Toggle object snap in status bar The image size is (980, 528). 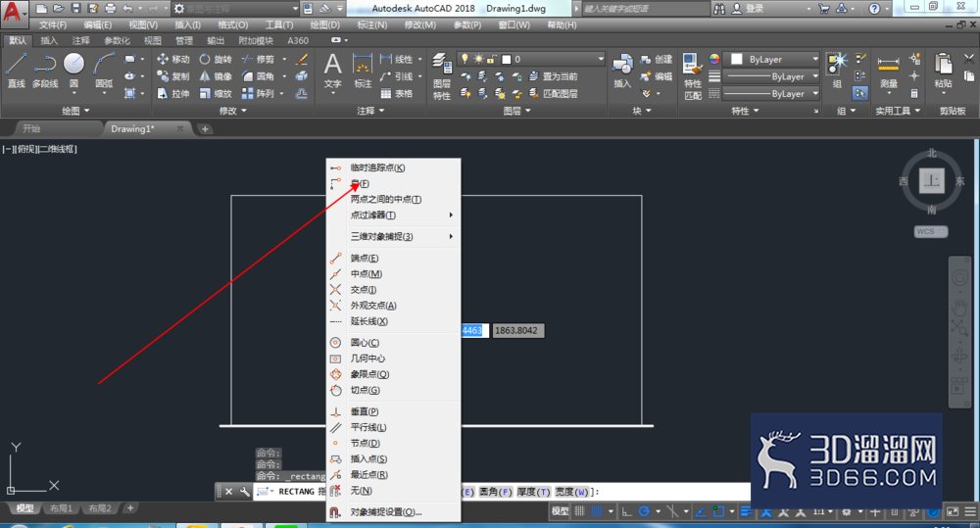[x=718, y=511]
